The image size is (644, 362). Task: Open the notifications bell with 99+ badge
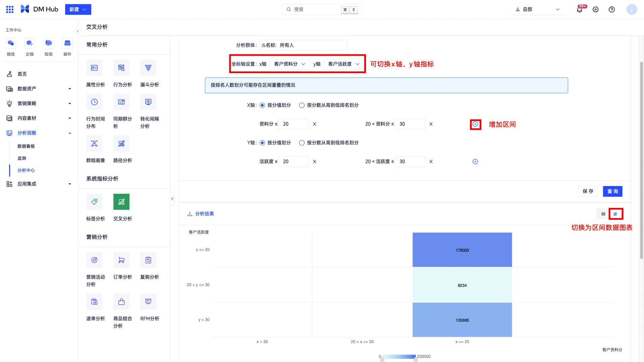[x=580, y=9]
